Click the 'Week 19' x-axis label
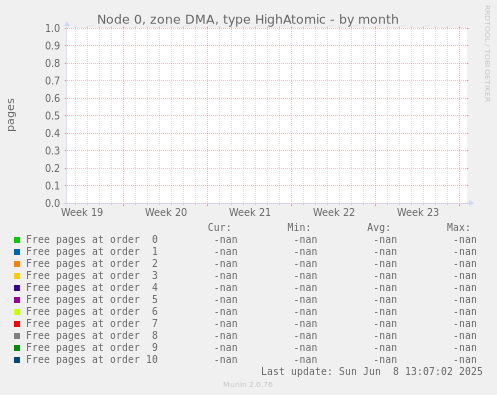Viewport: 497px width, 395px height. pos(82,212)
